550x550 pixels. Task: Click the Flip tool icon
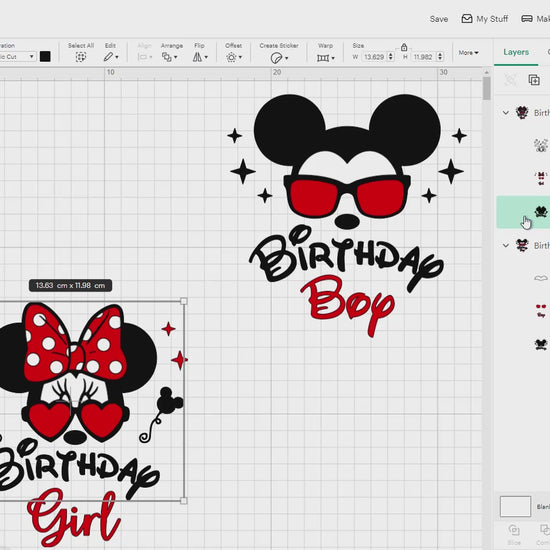tap(197, 57)
